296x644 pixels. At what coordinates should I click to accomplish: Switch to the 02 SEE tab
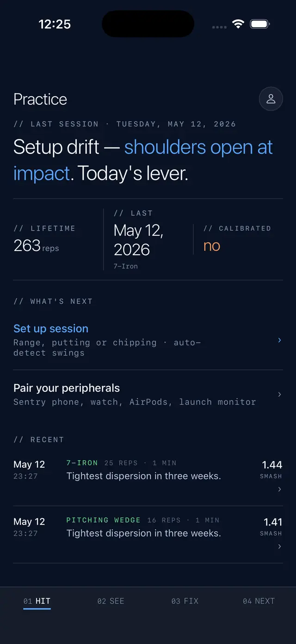111,601
